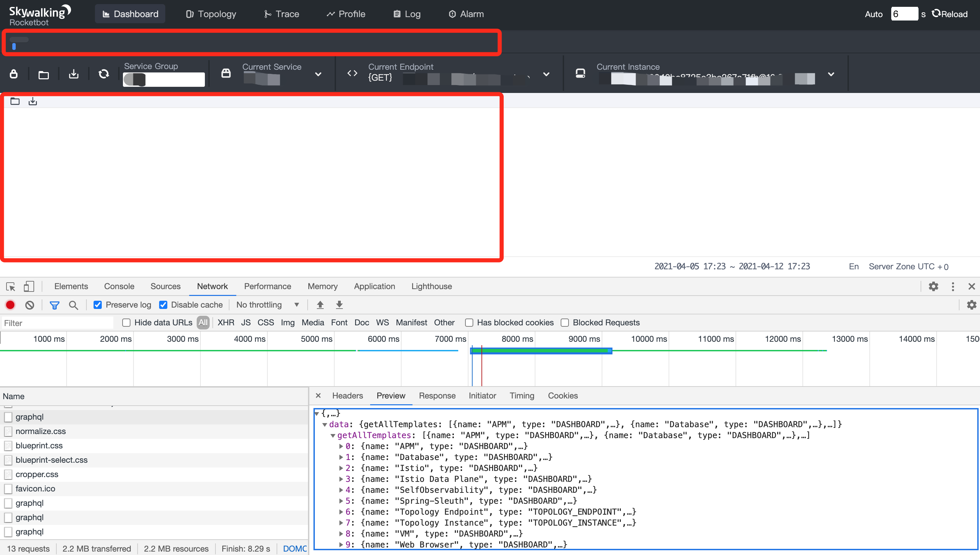Image resolution: width=980 pixels, height=555 pixels.
Task: Open the Response tab
Action: pos(437,396)
